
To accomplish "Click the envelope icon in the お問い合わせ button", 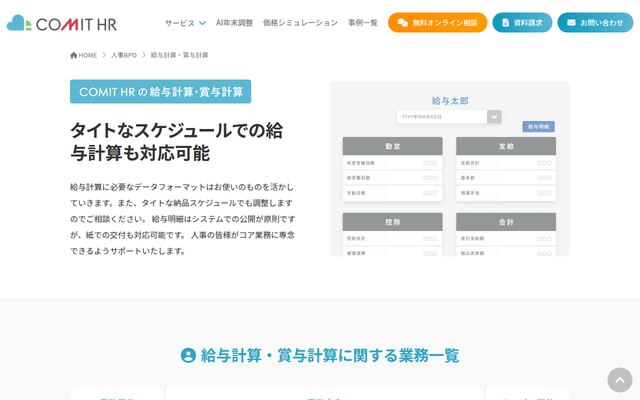I will [571, 22].
